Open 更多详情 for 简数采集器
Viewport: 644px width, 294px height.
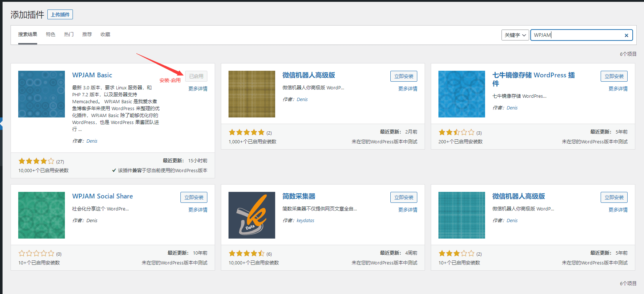point(408,210)
